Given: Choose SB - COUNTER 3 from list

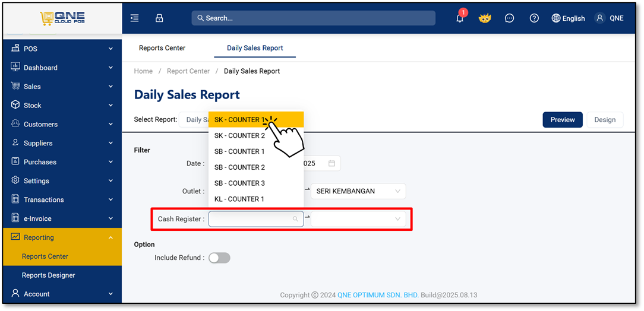Looking at the screenshot, I should click(256, 183).
